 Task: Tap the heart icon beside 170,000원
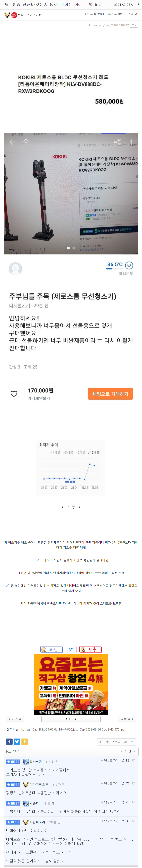point(14,394)
